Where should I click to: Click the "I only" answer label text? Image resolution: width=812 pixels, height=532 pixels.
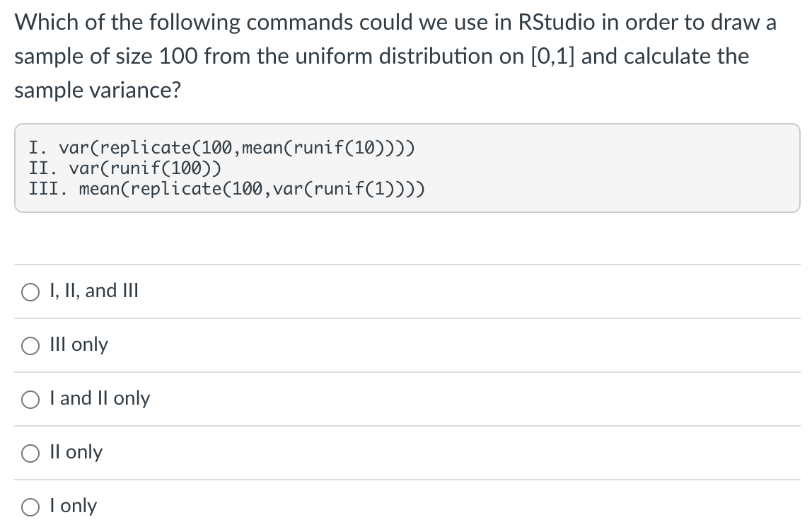pyautogui.click(x=73, y=506)
